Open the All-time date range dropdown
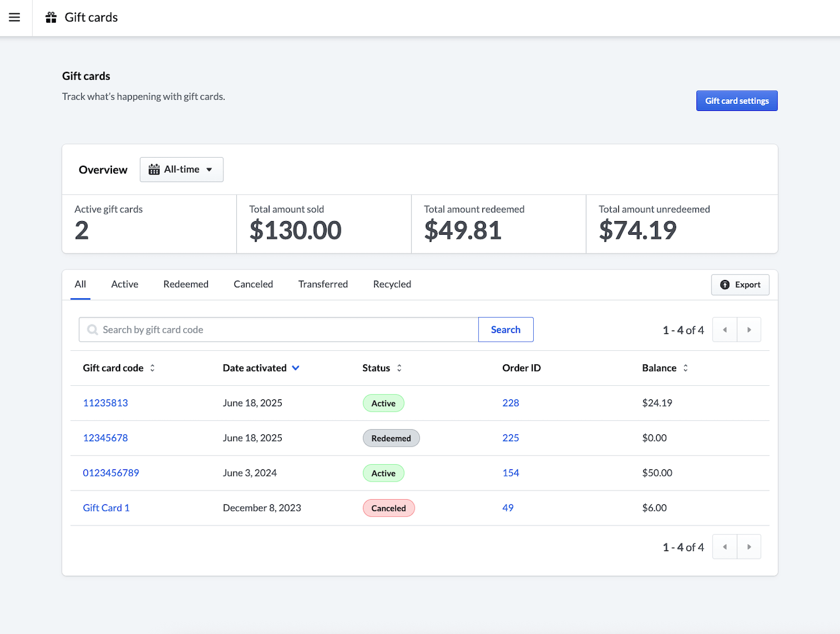Viewport: 840px width, 634px height. tap(181, 169)
